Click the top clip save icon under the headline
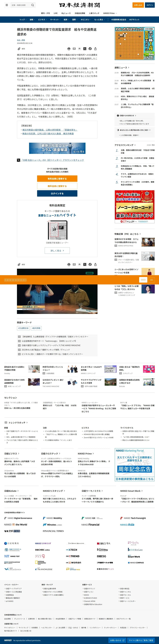This screenshot has height=644, width=159. point(19,49)
